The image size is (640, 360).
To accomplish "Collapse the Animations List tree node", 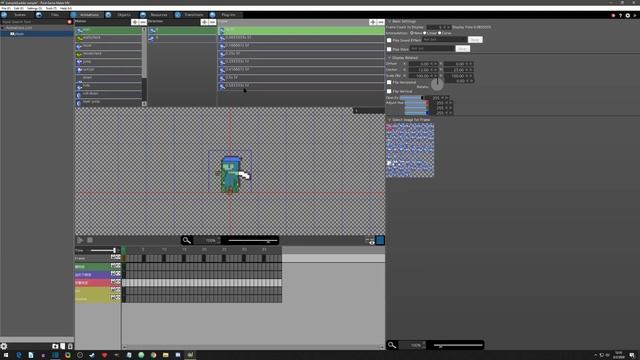I will (3, 28).
